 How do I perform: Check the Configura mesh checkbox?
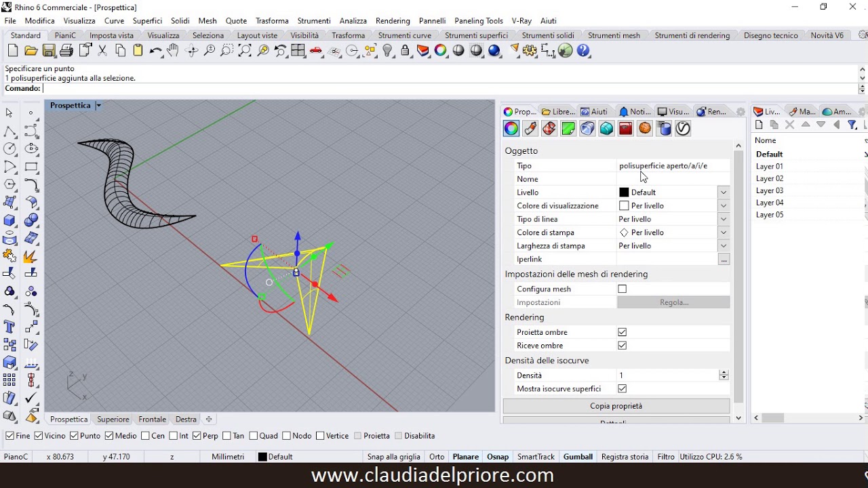(622, 289)
